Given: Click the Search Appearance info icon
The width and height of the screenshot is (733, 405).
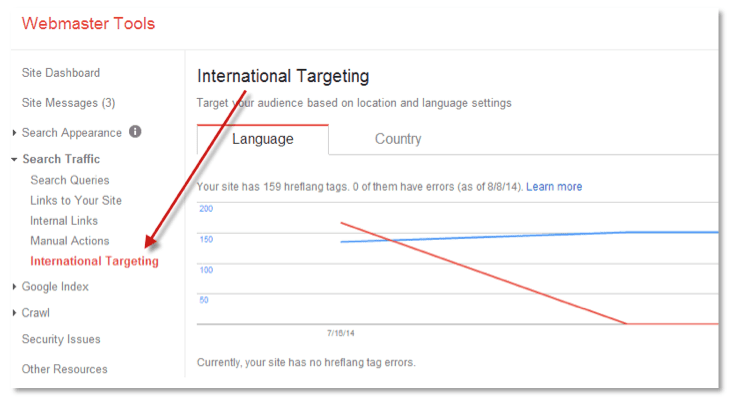Looking at the screenshot, I should pos(135,132).
